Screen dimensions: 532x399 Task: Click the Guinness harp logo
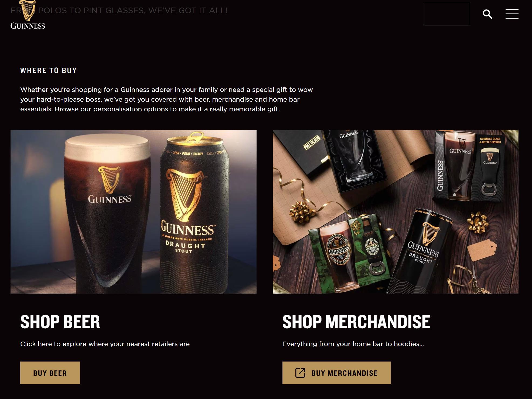(x=27, y=11)
